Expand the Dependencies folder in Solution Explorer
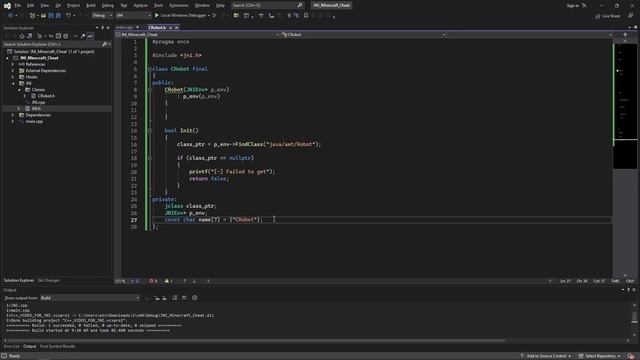 point(13,115)
